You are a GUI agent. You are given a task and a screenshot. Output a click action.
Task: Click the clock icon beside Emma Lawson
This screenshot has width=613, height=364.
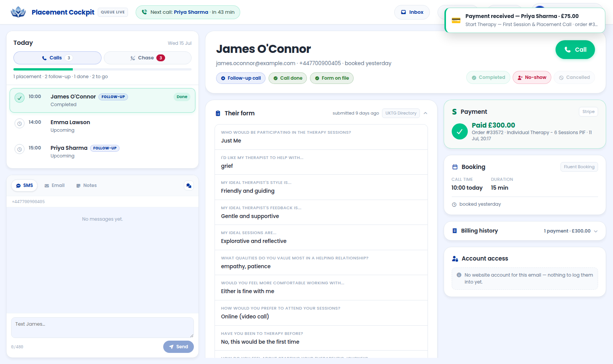click(20, 123)
